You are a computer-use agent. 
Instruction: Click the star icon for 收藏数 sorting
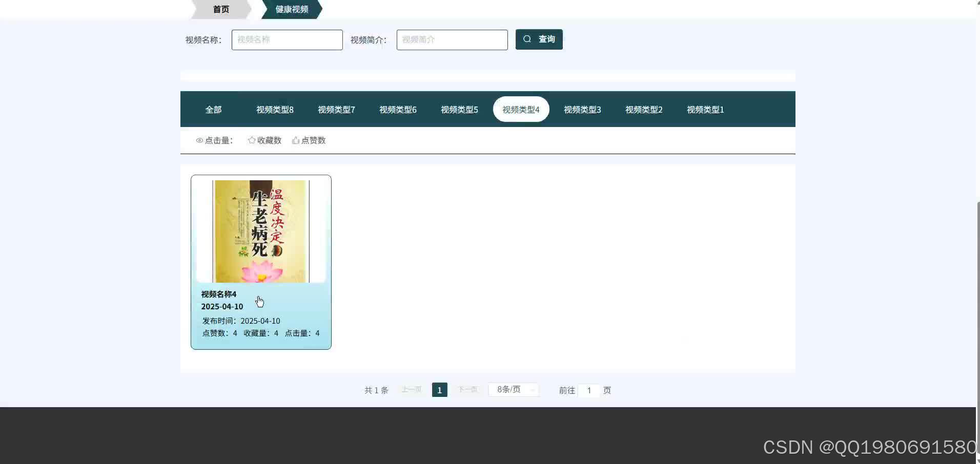pos(251,140)
